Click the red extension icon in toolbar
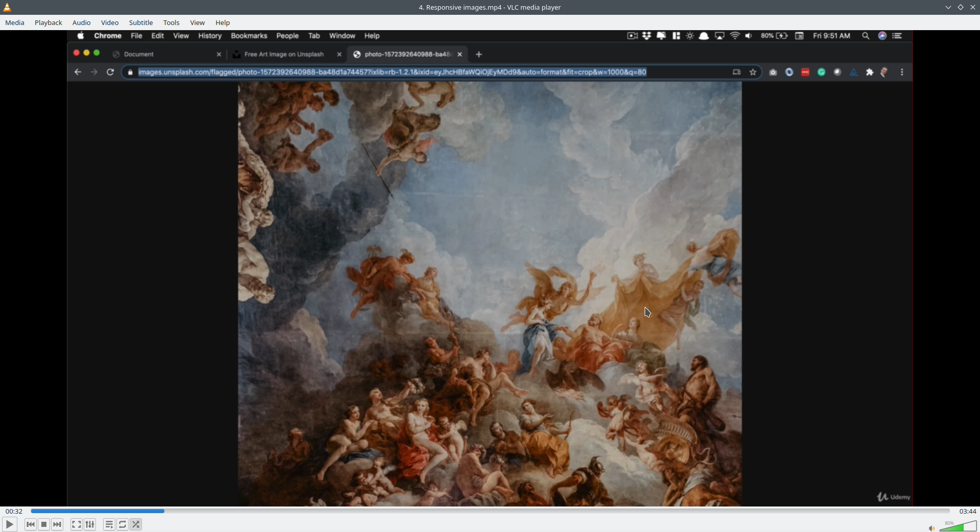980x532 pixels. (805, 72)
